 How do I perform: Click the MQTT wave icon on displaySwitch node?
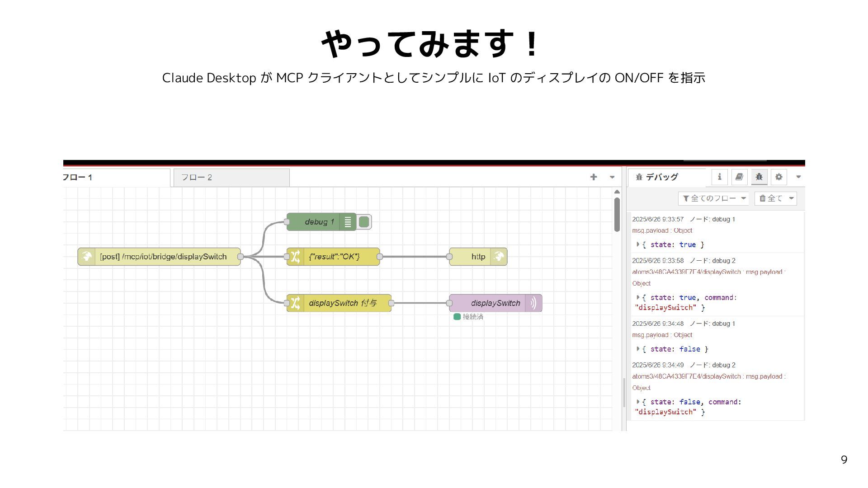click(x=533, y=303)
